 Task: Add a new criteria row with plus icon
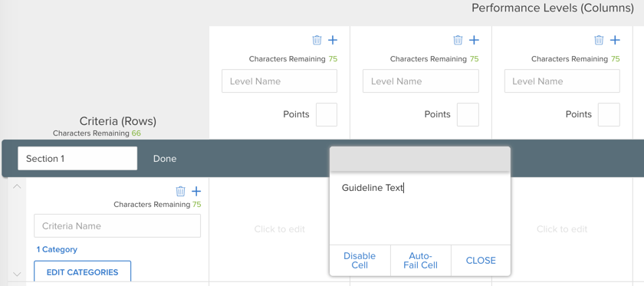196,191
